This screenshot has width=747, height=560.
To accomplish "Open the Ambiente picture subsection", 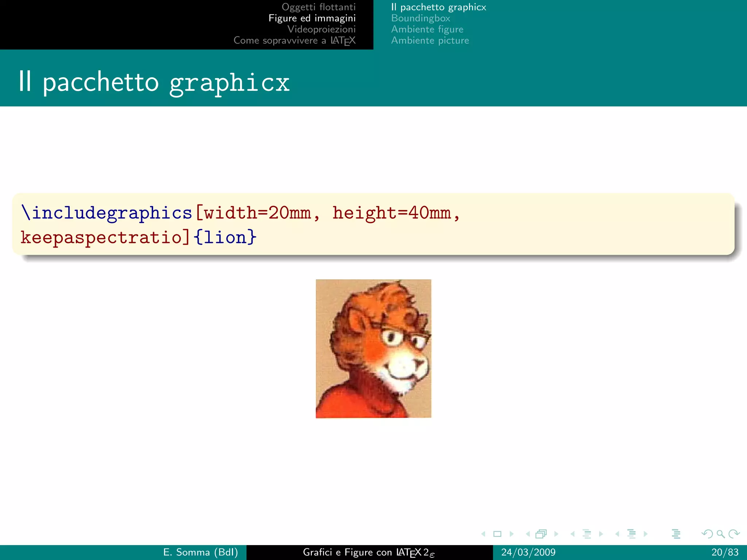I will pyautogui.click(x=430, y=40).
